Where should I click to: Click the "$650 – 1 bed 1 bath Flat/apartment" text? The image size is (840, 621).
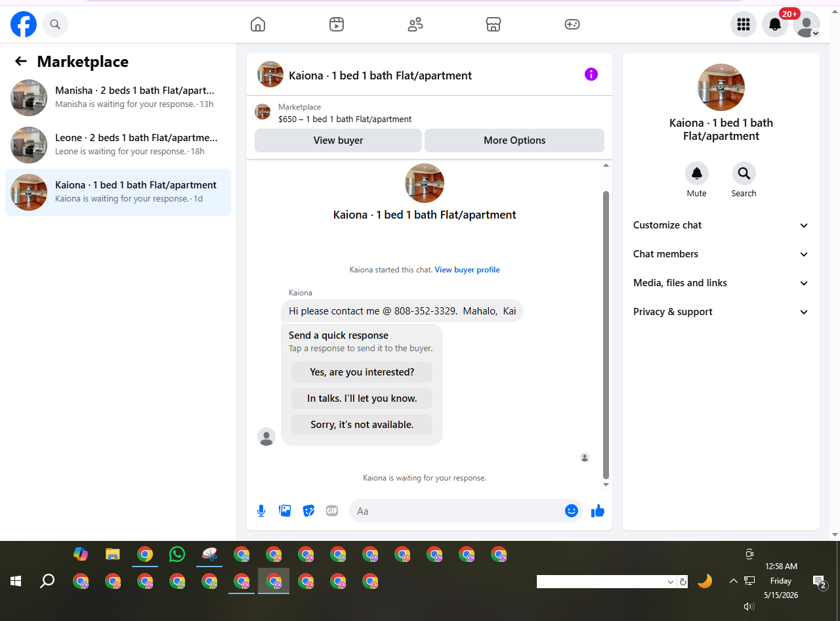[x=345, y=119]
